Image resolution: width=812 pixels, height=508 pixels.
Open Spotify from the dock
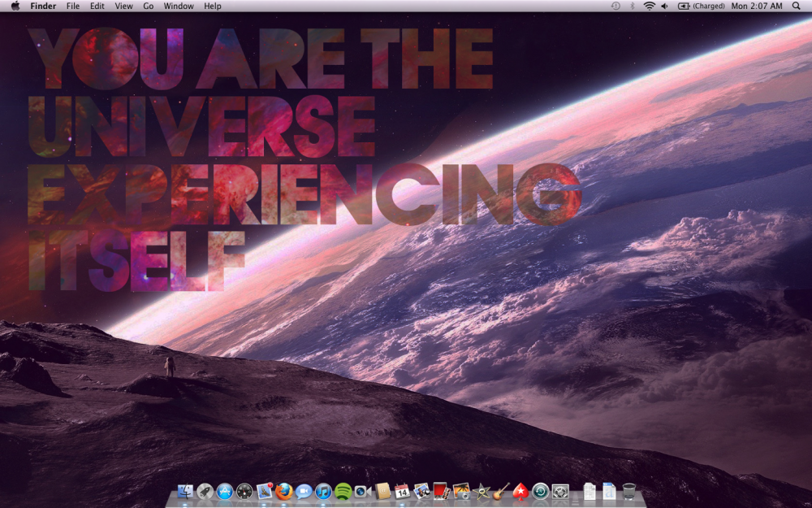coord(342,492)
